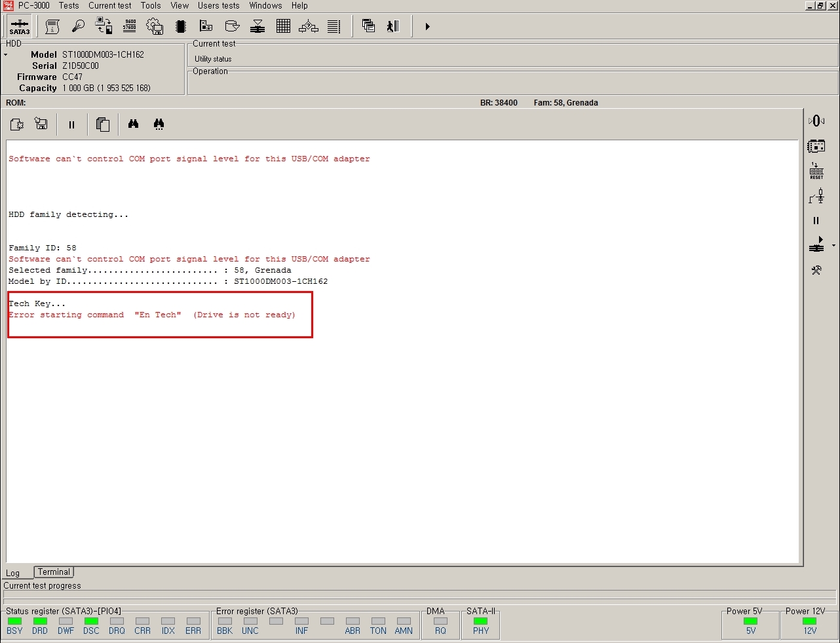The image size is (840, 643).
Task: Click the page with gear log icon
Action: [17, 124]
